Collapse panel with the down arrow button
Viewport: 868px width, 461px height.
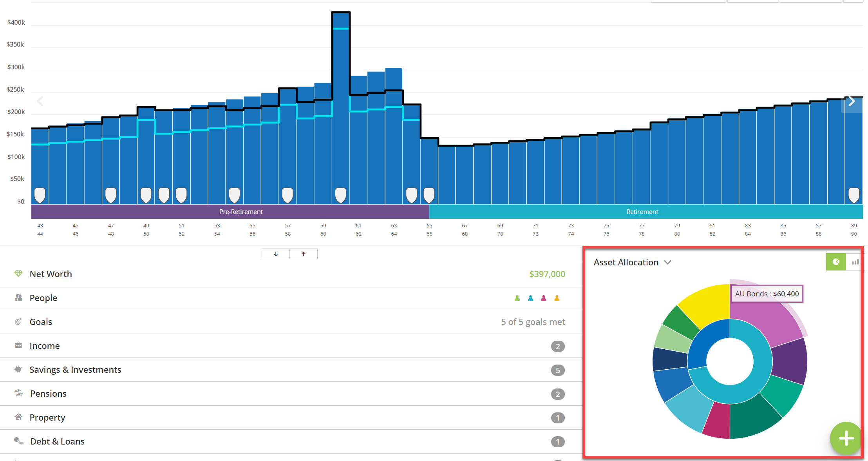[x=276, y=254]
